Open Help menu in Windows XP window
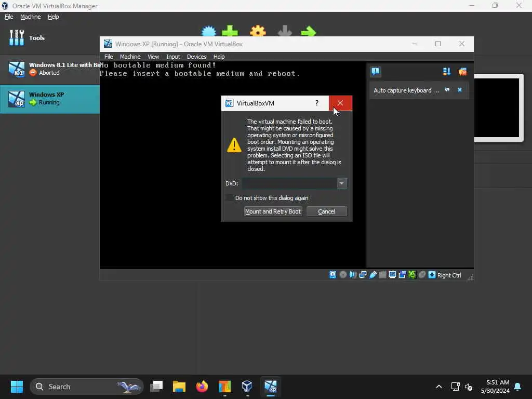This screenshot has width=532, height=399. pyautogui.click(x=219, y=57)
